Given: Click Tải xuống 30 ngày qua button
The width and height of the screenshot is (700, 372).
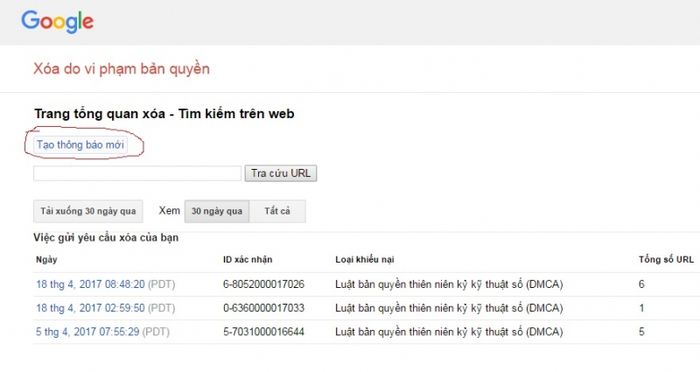Looking at the screenshot, I should tap(88, 211).
